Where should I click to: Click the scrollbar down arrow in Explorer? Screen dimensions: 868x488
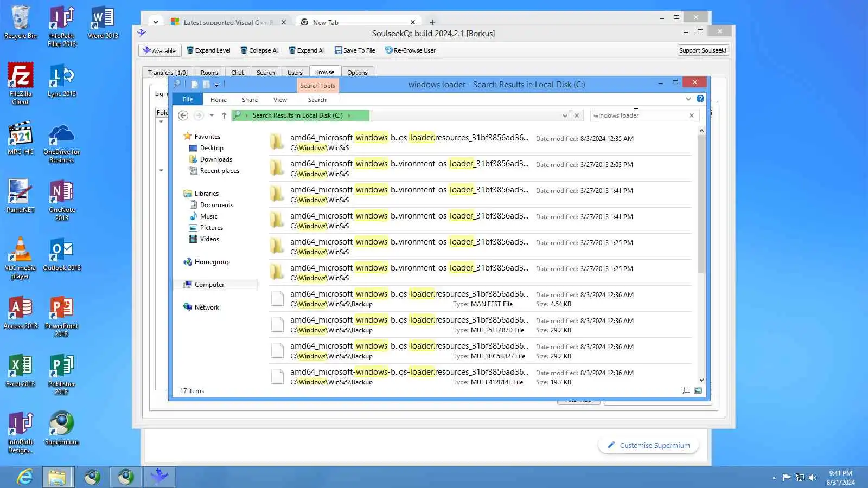[x=701, y=380]
